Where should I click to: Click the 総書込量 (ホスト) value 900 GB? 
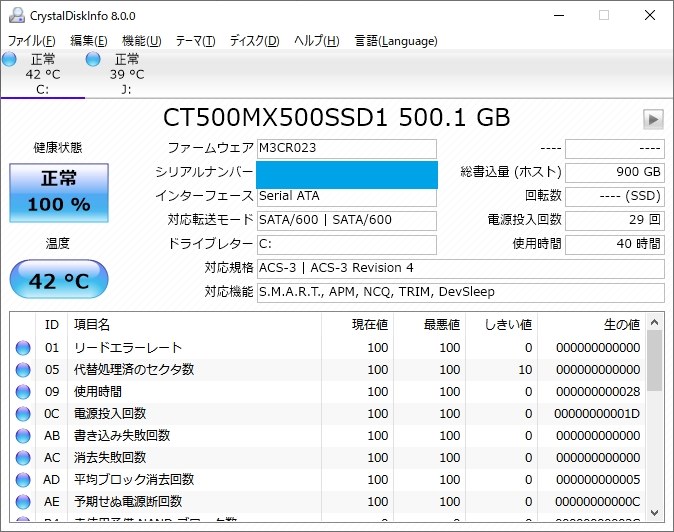(615, 172)
